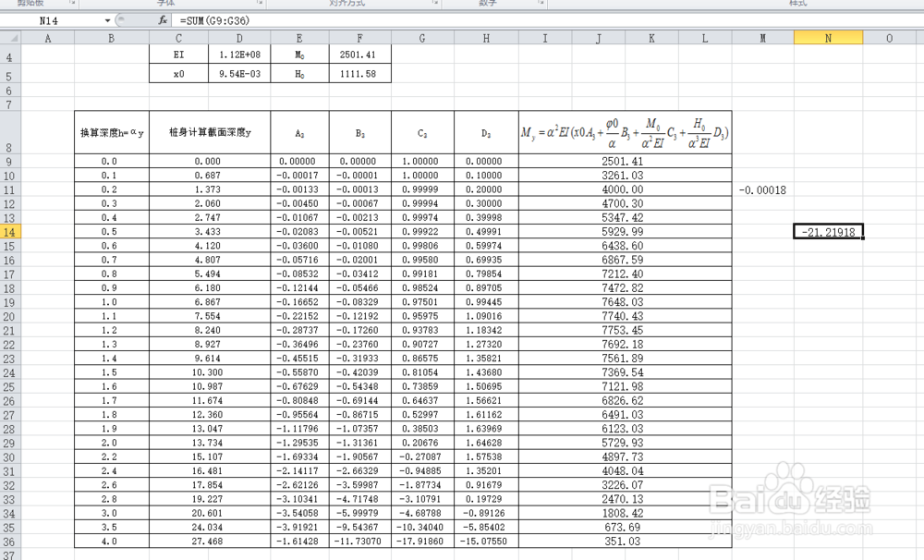Viewport: 924px width, 560px height.
Task: Click the Name Box showing N14
Action: coord(52,20)
